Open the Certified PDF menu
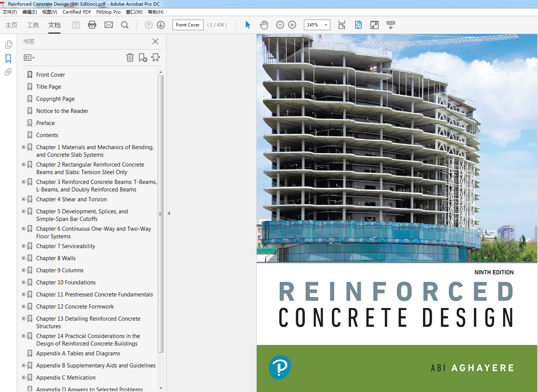 click(x=77, y=12)
